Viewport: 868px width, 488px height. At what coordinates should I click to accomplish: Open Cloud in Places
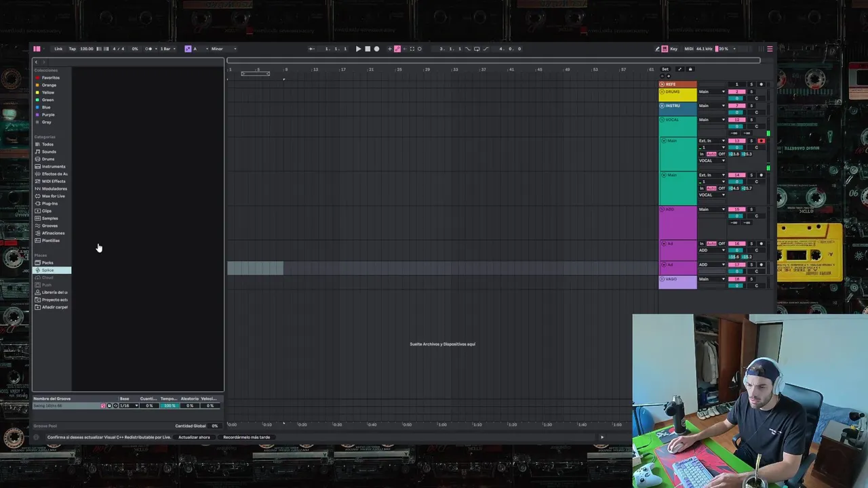(47, 278)
